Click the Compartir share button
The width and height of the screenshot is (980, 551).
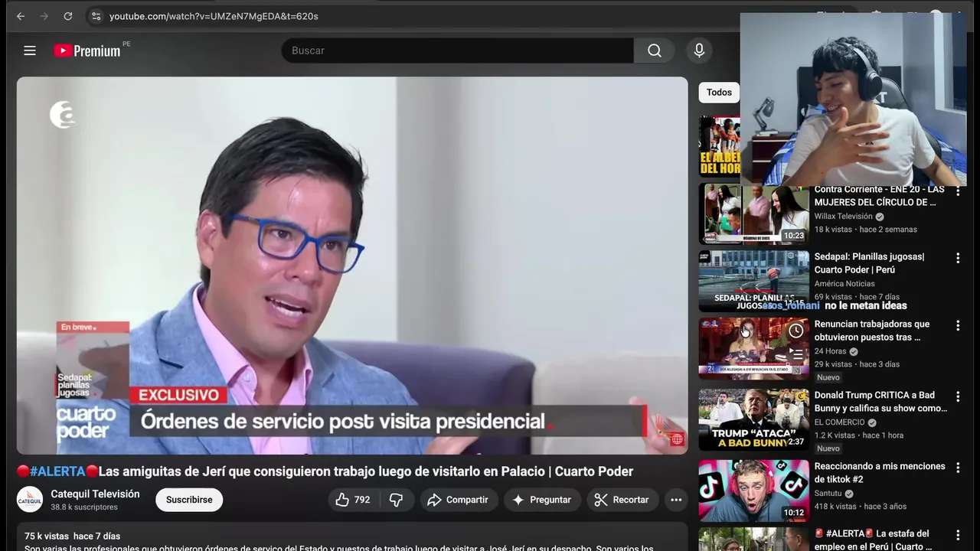coord(458,500)
